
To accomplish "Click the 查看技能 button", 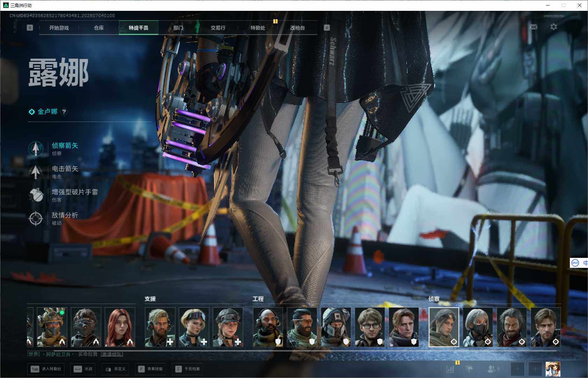I will (x=151, y=369).
